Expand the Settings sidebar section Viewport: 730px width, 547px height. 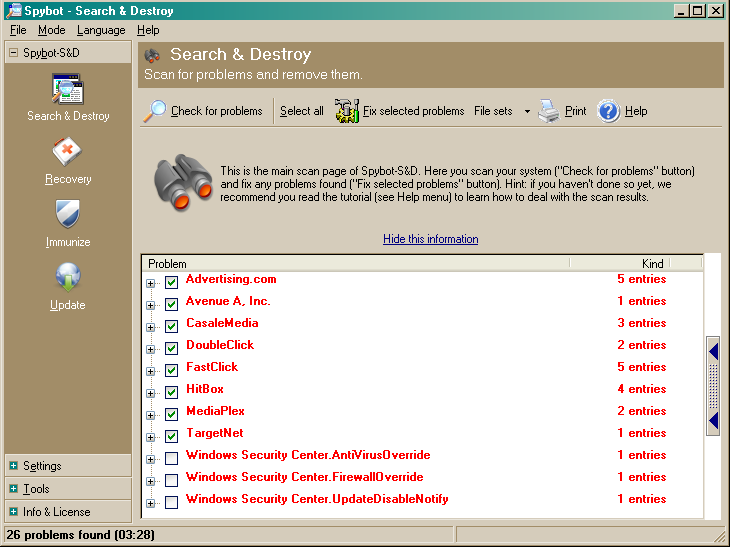(14, 466)
